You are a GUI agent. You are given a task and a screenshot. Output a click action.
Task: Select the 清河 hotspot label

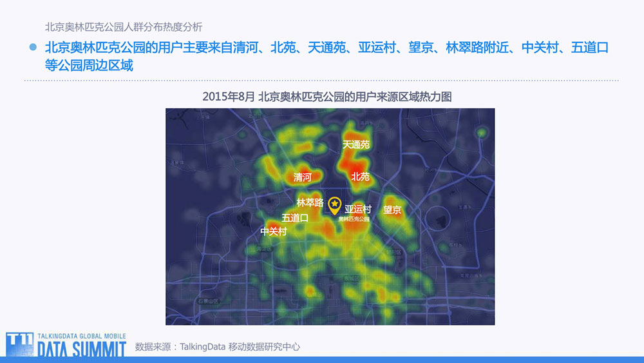pos(302,177)
